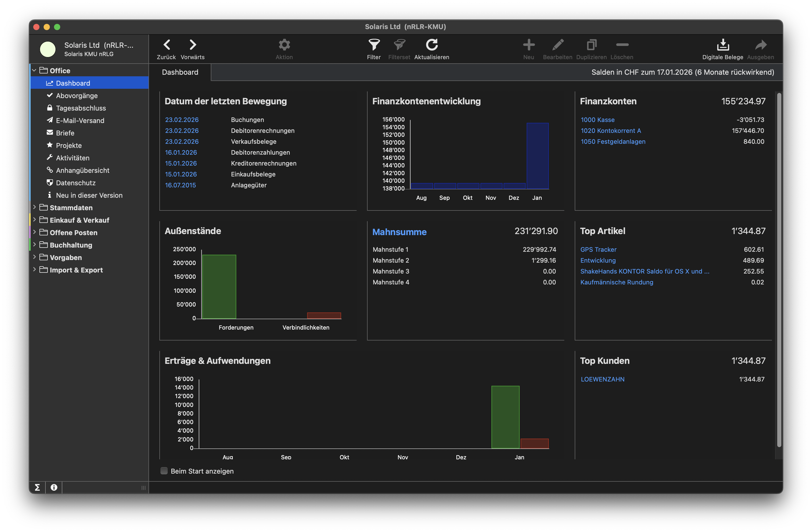Click the Aktion gear icon
This screenshot has height=532, width=812.
(x=284, y=45)
